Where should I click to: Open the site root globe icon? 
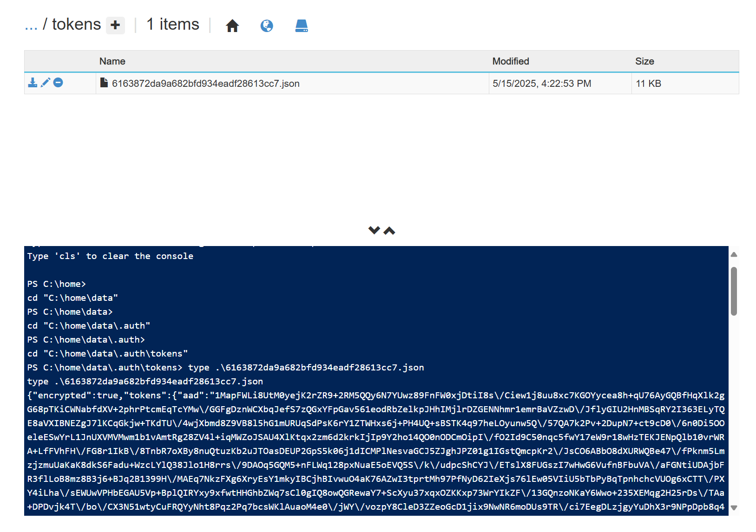pyautogui.click(x=267, y=26)
